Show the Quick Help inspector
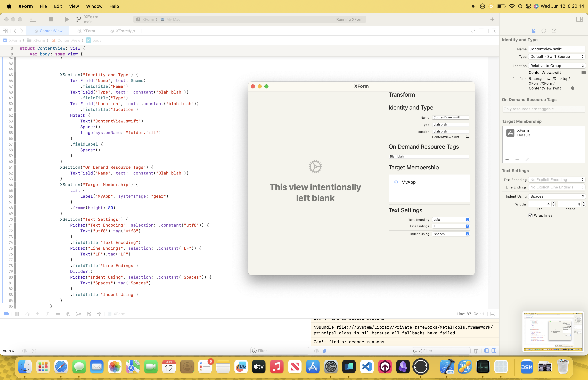 point(554,31)
